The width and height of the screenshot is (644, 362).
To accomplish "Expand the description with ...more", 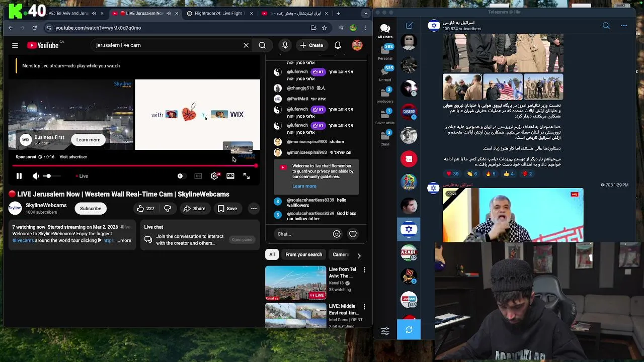I will 124,240.
